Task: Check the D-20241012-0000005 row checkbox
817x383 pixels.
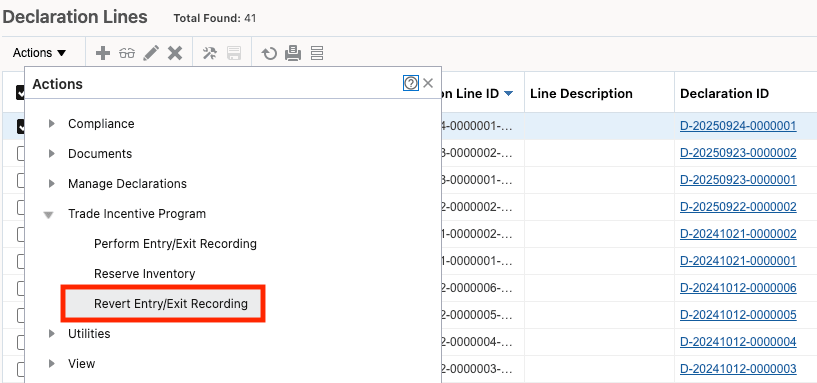Action: 21,315
